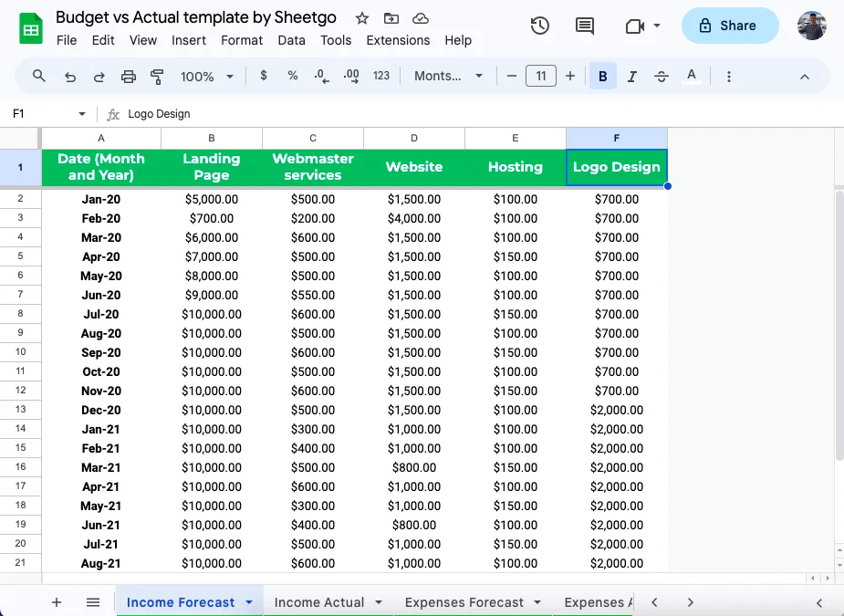Click the print icon
844x616 pixels.
click(x=128, y=77)
